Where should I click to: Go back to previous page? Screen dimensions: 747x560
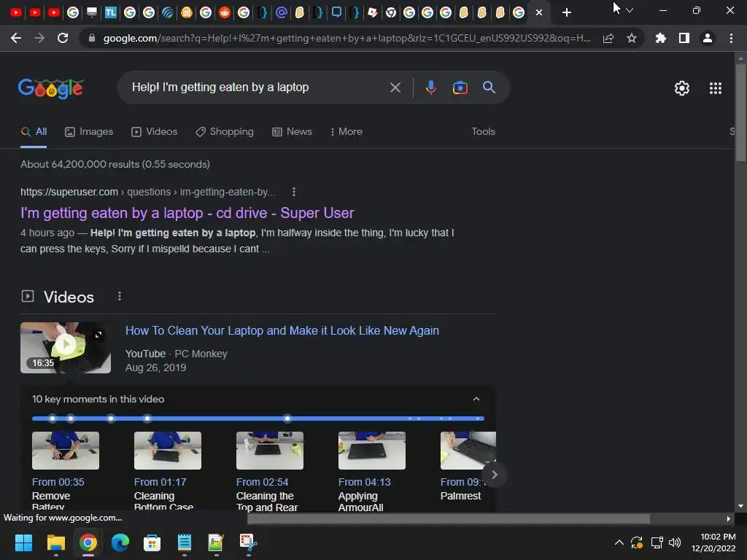(16, 38)
